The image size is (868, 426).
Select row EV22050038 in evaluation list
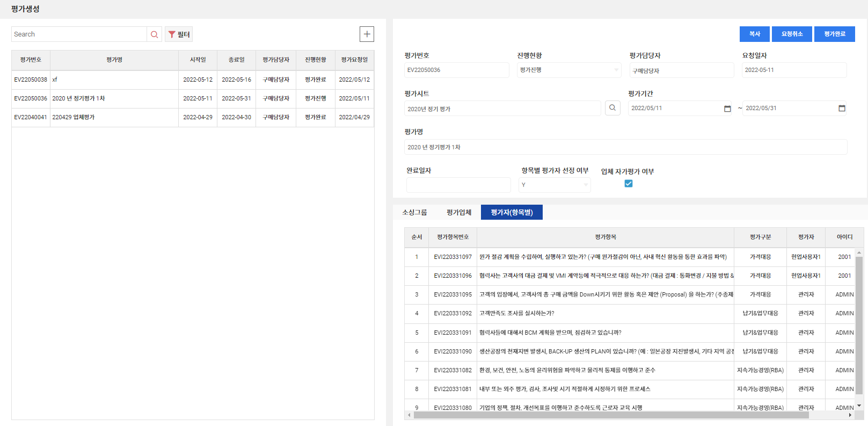(x=193, y=80)
